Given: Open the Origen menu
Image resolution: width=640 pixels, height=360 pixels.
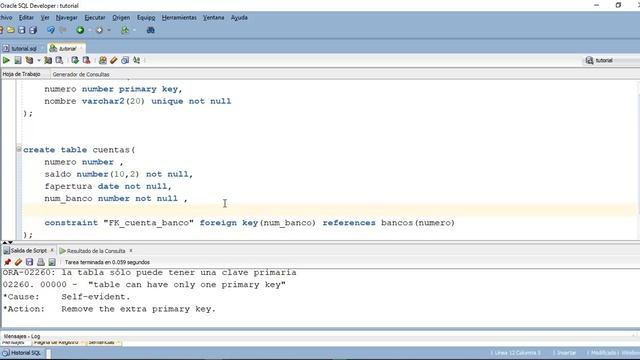Looking at the screenshot, I should tap(121, 18).
